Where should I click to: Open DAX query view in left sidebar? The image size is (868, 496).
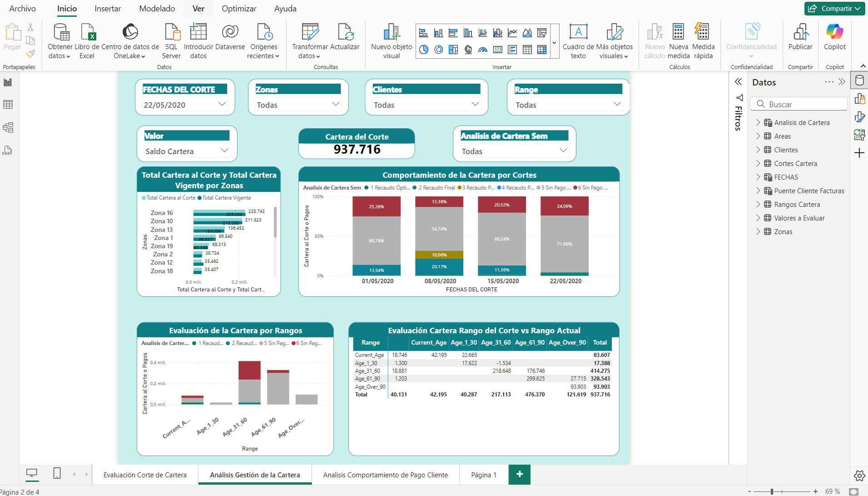8,150
